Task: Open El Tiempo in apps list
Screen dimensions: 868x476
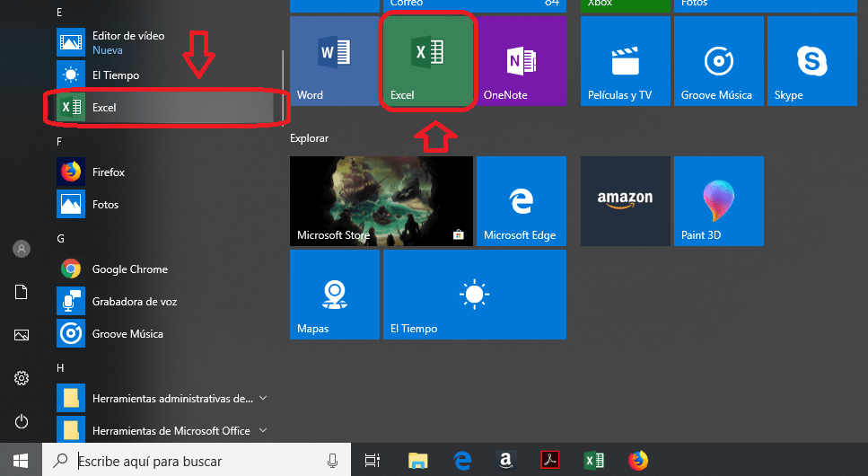Action: point(165,75)
